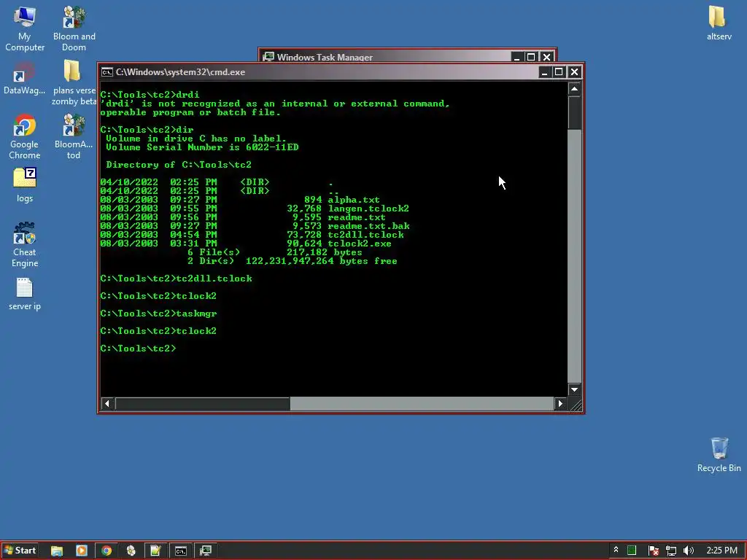747x560 pixels.
Task: Click the C:\Tools\tc2>drdi command line
Action: (x=150, y=95)
